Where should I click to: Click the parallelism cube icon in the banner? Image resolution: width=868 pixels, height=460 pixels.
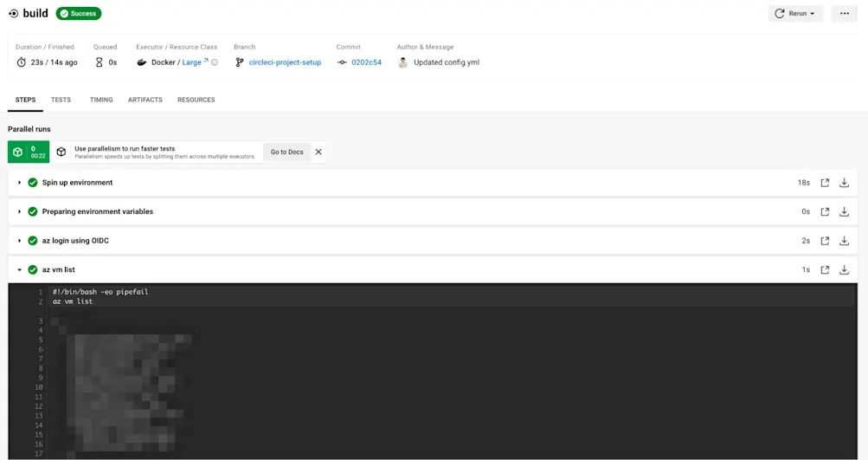(x=61, y=152)
